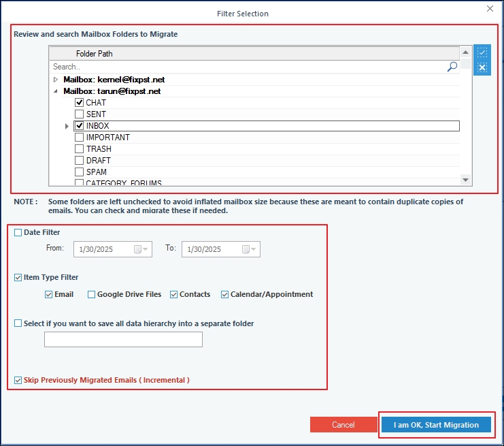
Task: Click the Folder Path column header
Action: [x=254, y=53]
